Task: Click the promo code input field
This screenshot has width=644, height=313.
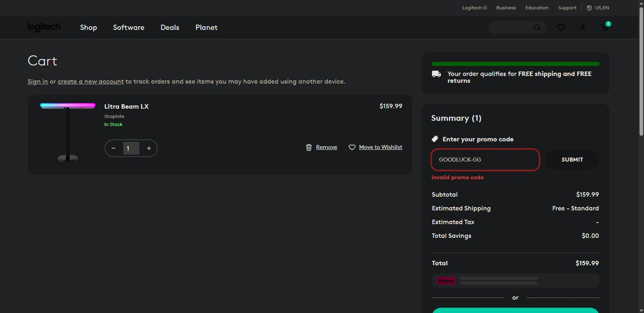Action: pos(485,160)
